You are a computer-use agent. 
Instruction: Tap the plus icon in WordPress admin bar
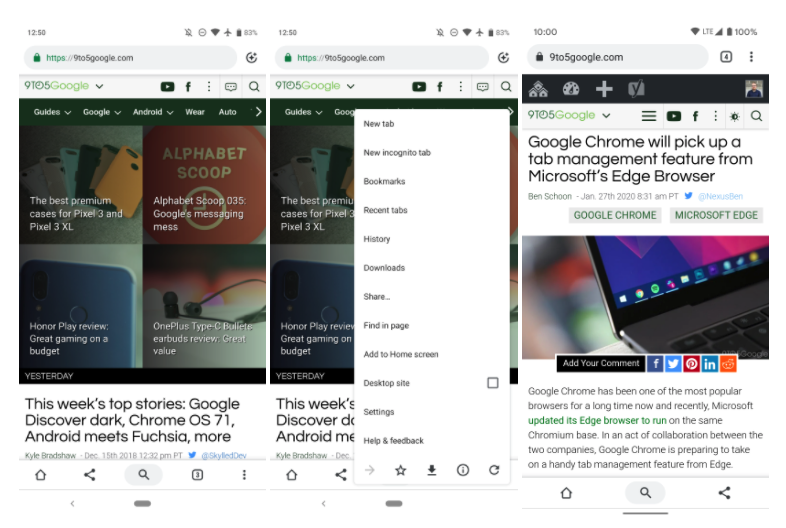604,89
